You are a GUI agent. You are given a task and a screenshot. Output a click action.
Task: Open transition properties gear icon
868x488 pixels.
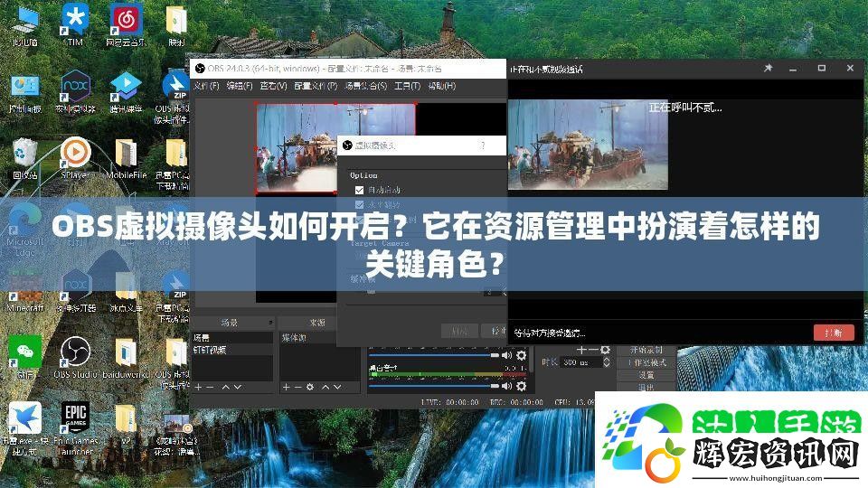605,351
